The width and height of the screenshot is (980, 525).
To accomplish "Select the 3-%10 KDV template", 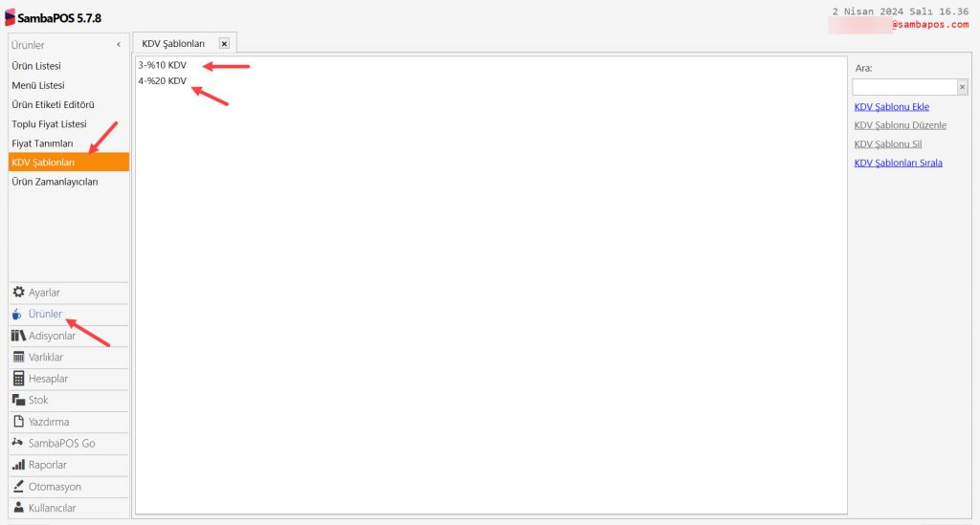I will 162,65.
